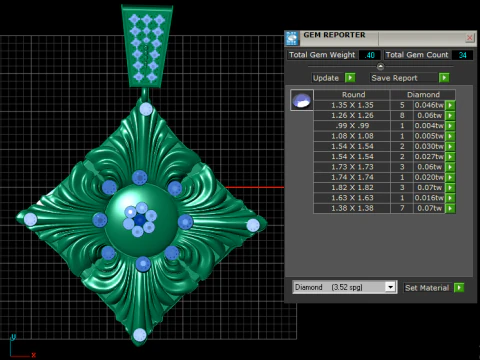Select the gem at the pendant's left corner

(x=30, y=220)
